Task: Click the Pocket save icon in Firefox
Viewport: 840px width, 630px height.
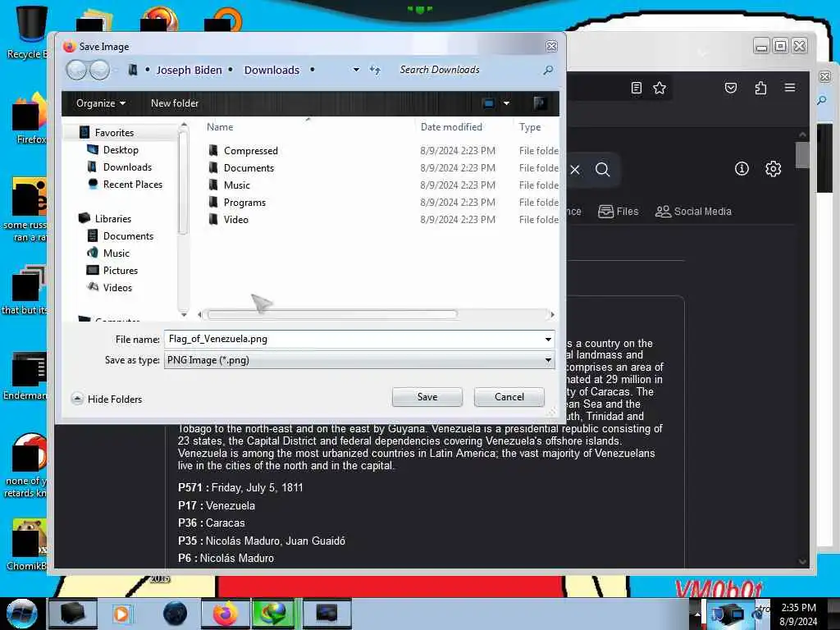Action: pyautogui.click(x=731, y=88)
